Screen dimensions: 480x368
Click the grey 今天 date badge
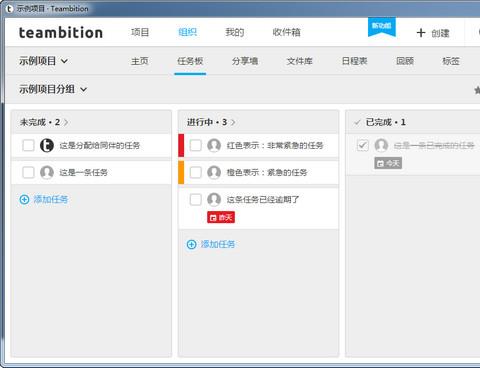(x=388, y=163)
